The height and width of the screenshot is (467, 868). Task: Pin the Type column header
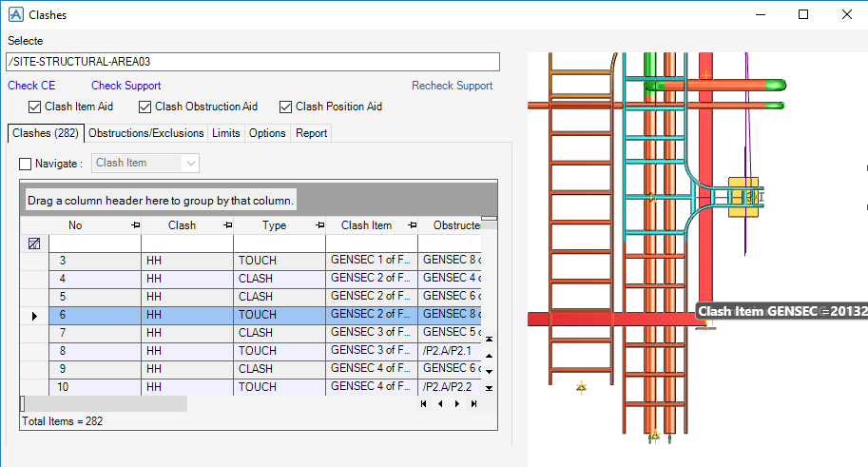point(320,224)
